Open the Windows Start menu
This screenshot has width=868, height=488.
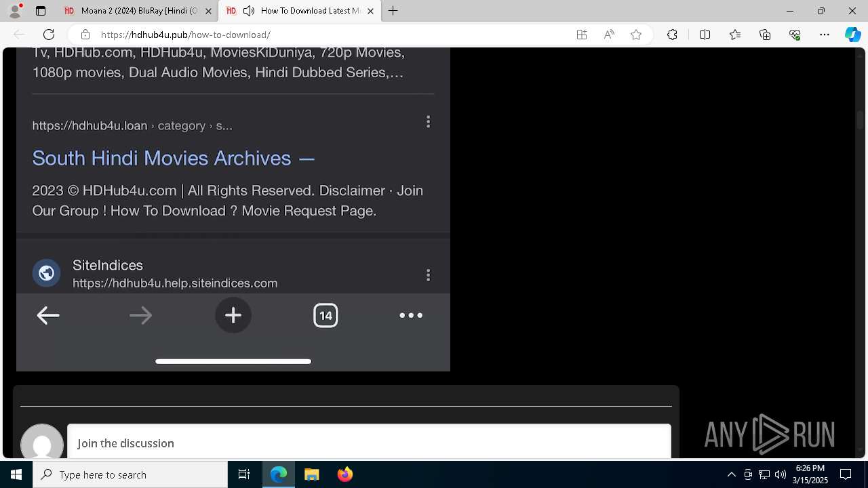click(16, 474)
